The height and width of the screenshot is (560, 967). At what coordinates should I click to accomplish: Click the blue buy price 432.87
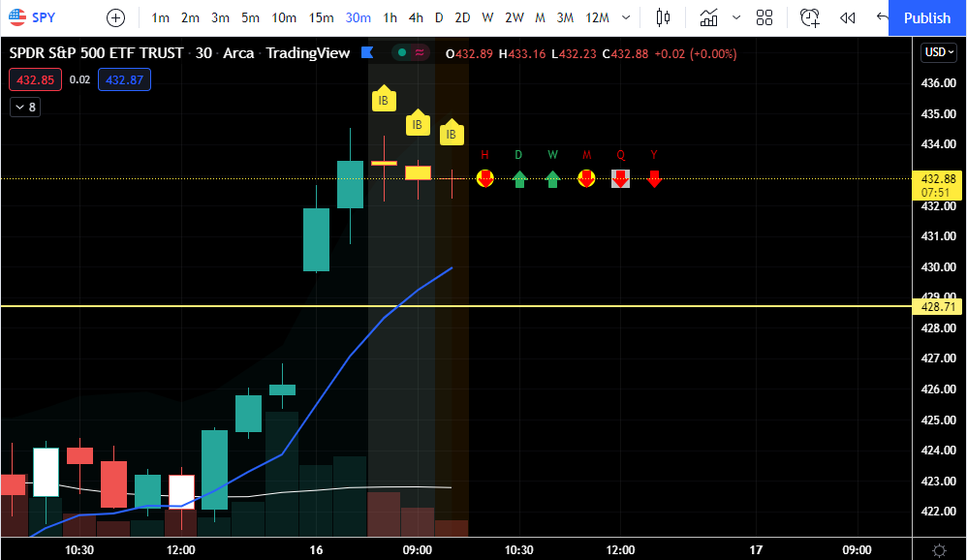(125, 79)
